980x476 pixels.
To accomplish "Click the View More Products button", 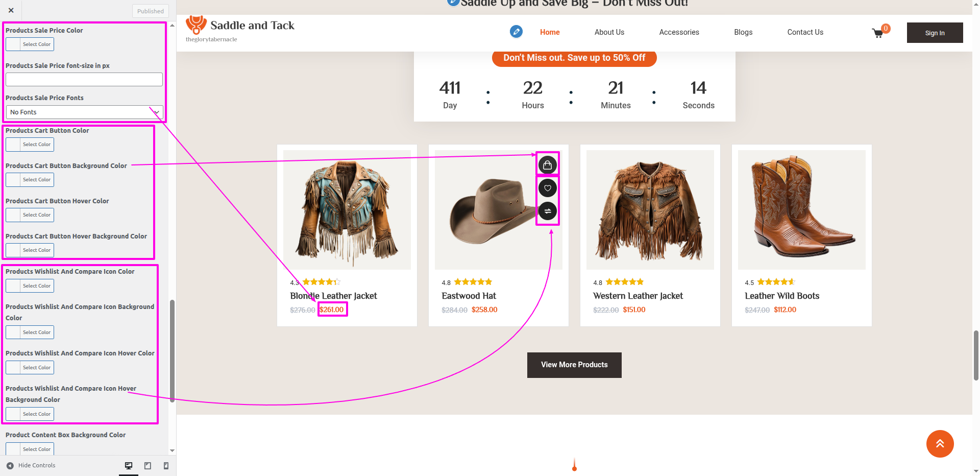I will click(574, 365).
